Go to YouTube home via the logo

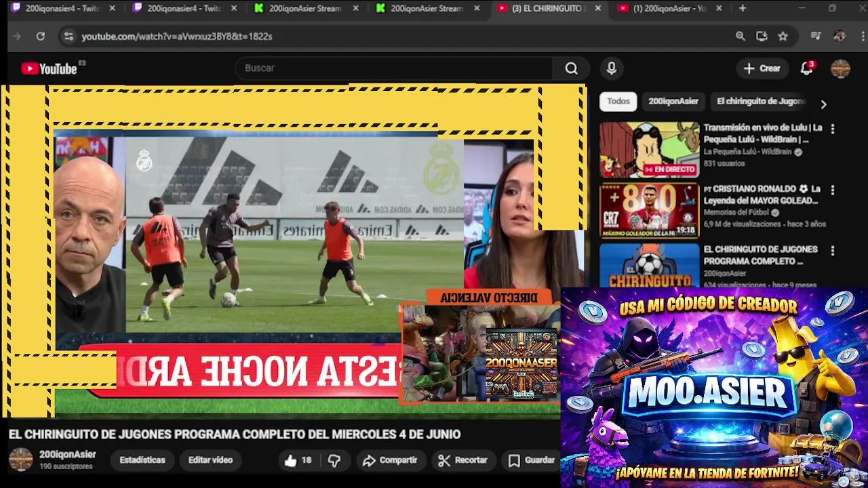(x=49, y=68)
